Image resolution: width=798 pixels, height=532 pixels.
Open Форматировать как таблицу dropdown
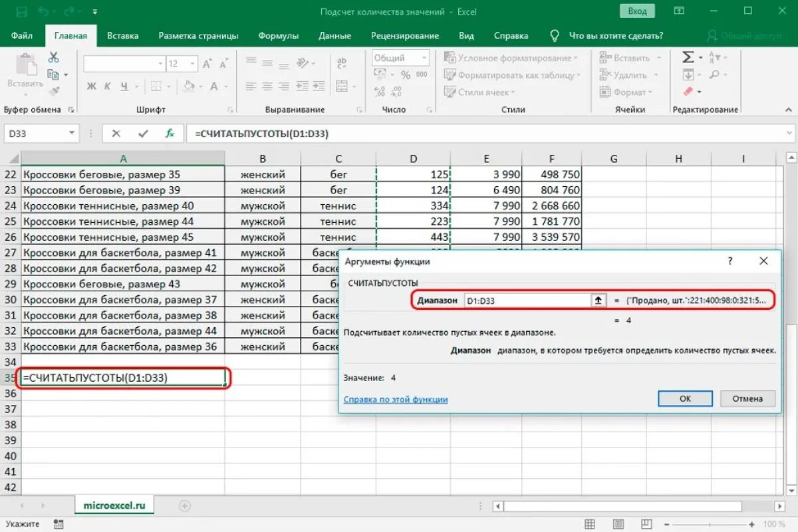(513, 75)
